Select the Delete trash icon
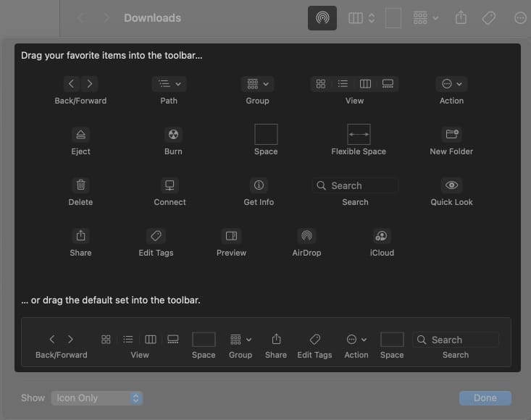This screenshot has width=531, height=420. point(80,185)
